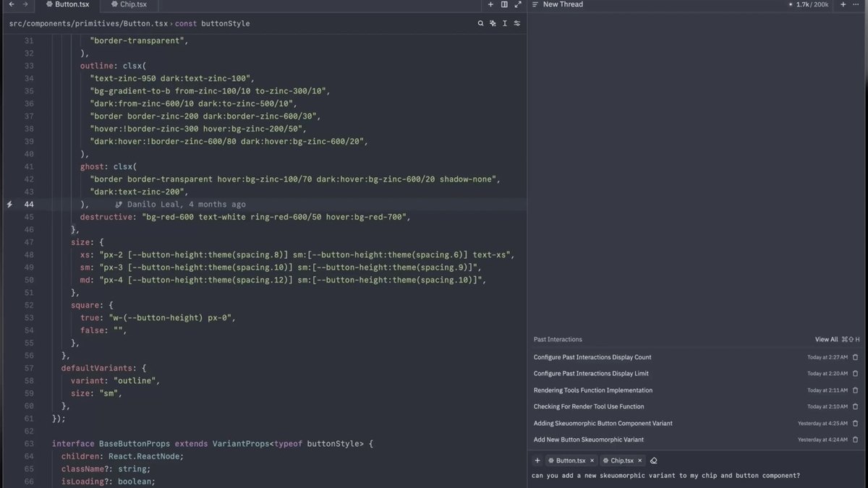Viewport: 868px width, 488px height.
Task: Click the plus icon in editor tab bar
Action: [490, 4]
